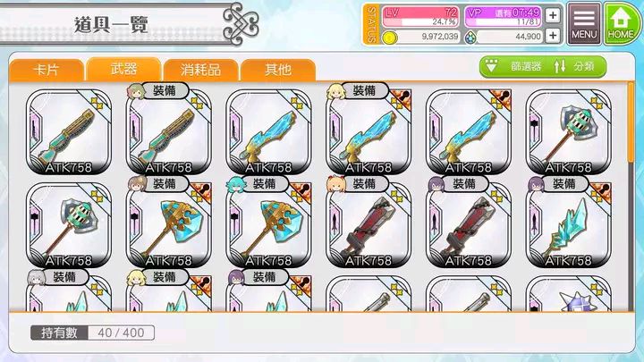Image resolution: width=644 pixels, height=362 pixels.
Task: Select the first unequipped rifle weapon
Action: pyautogui.click(x=69, y=131)
